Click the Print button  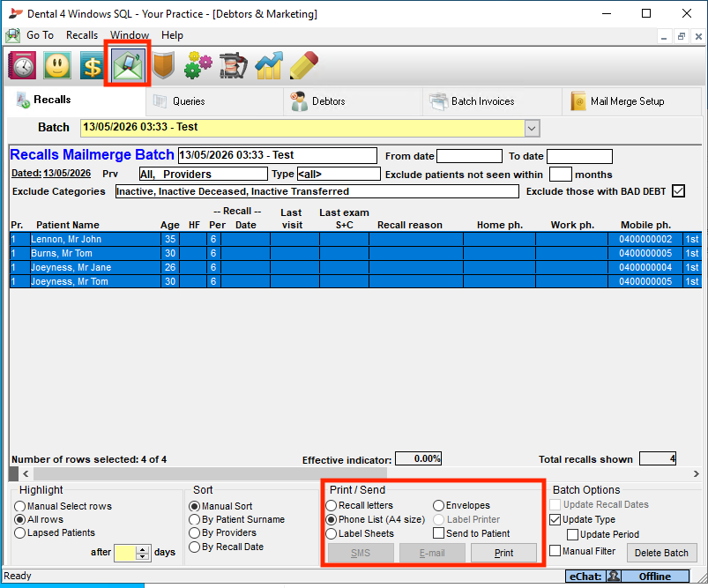tap(503, 553)
